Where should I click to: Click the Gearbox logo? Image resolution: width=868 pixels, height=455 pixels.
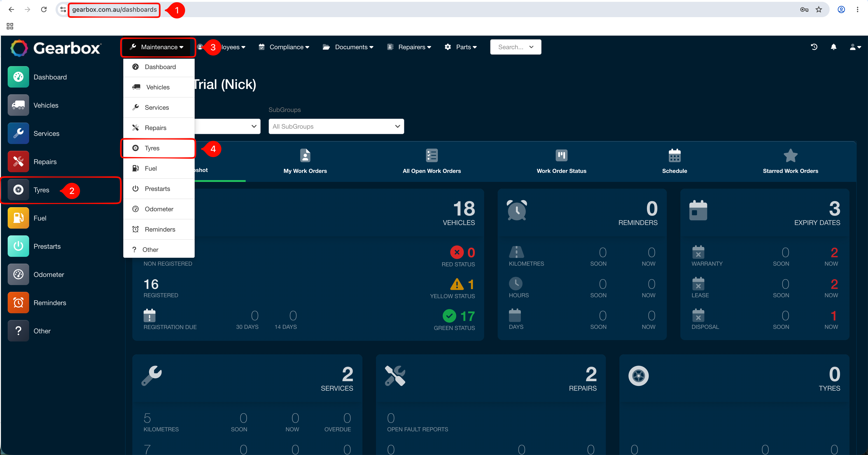(x=56, y=48)
